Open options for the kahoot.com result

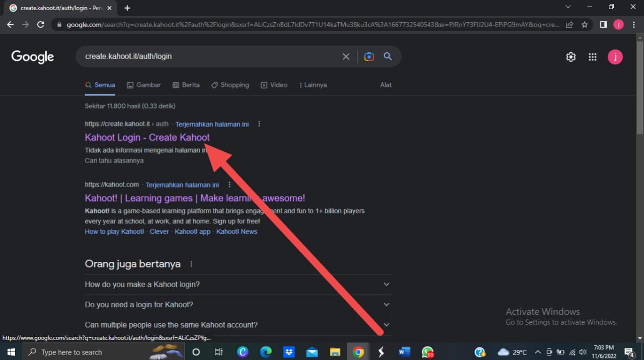point(229,185)
